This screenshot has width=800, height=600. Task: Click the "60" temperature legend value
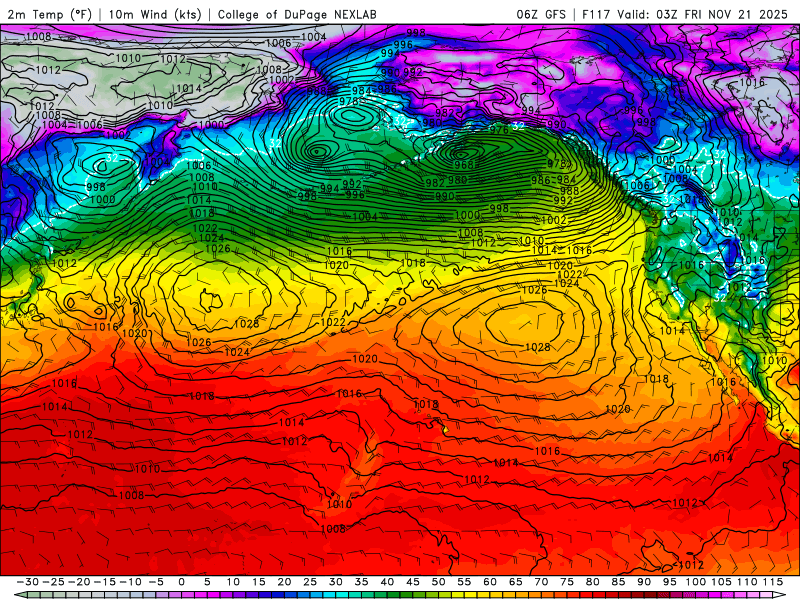(x=490, y=582)
